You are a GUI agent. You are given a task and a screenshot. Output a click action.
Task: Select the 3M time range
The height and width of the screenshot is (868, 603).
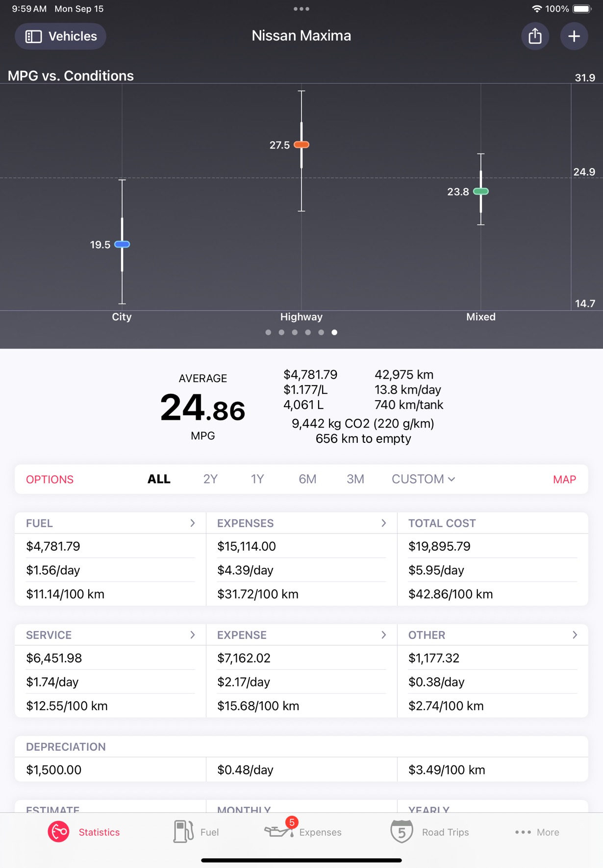(355, 479)
